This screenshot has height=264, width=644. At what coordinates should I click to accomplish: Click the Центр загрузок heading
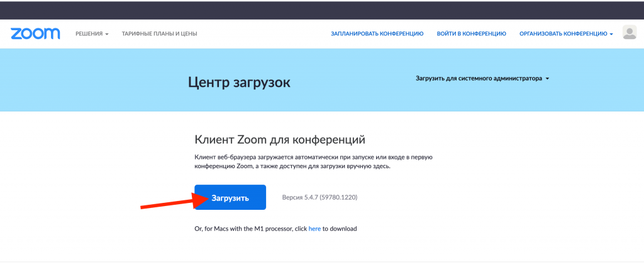pos(239,83)
